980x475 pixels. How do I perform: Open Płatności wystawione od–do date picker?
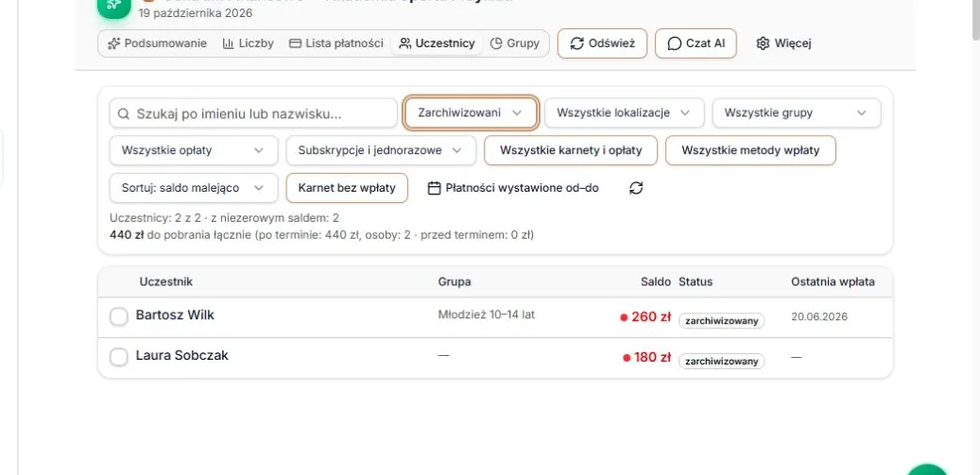[x=513, y=188]
